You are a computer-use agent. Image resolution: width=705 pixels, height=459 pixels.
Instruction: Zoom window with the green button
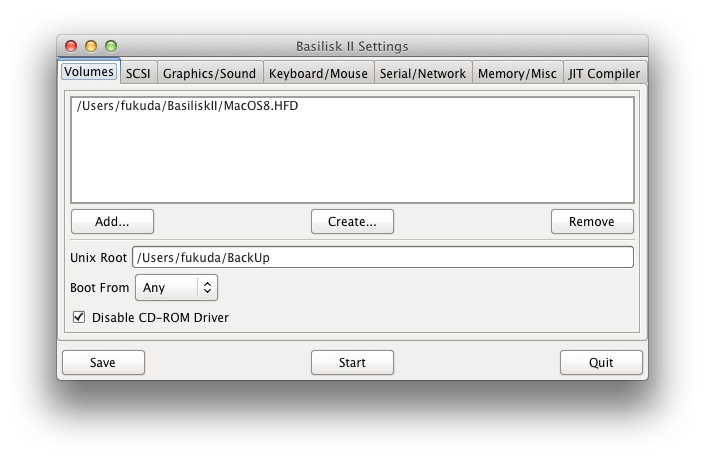[x=111, y=46]
